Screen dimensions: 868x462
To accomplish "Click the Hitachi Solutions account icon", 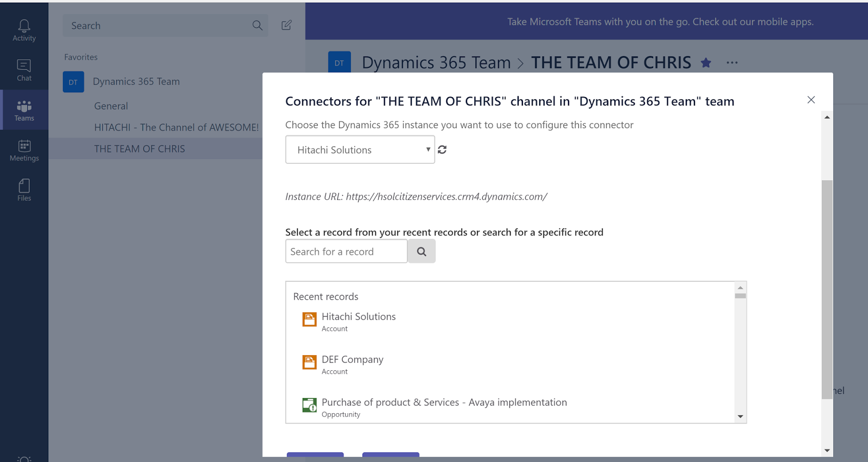I will [309, 319].
